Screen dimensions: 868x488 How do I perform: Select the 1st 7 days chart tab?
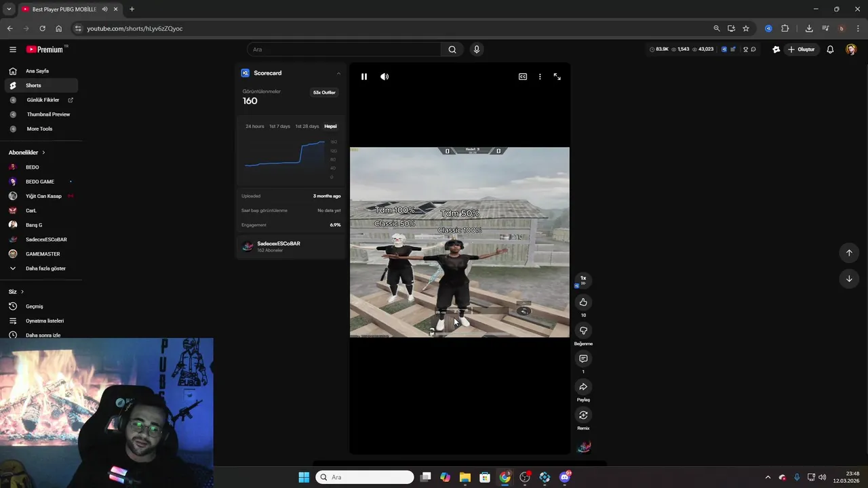[279, 126]
